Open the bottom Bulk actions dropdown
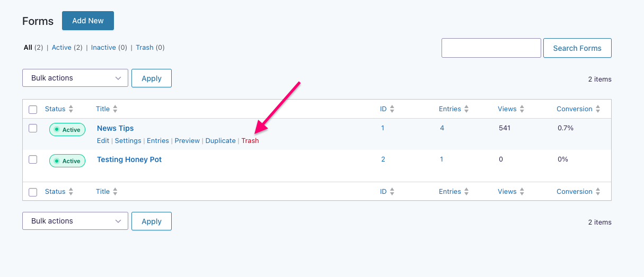Image resolution: width=644 pixels, height=277 pixels. coord(75,221)
